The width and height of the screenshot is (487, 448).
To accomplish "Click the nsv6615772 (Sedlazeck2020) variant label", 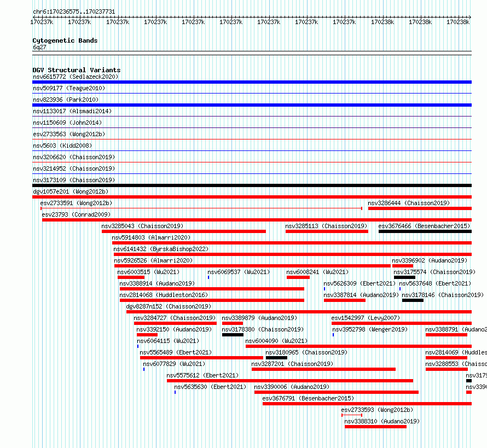I will [76, 77].
